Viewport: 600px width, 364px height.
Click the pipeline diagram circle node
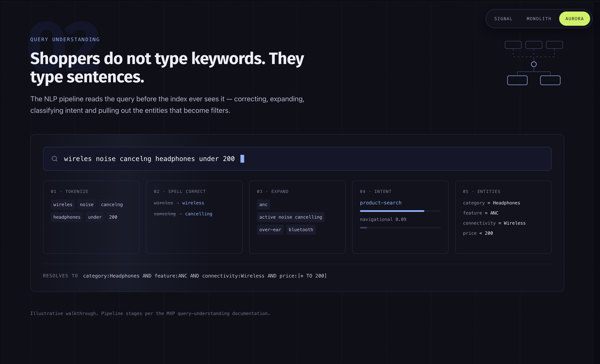(x=533, y=64)
